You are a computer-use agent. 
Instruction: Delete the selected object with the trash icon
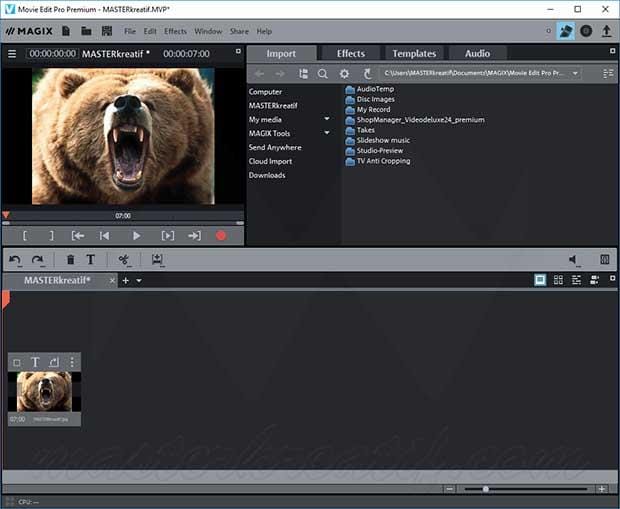coord(70,259)
